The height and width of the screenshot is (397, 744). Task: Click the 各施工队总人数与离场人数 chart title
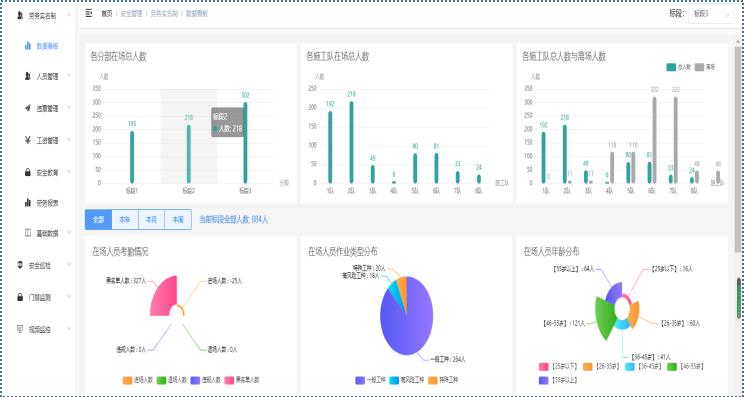tap(564, 57)
